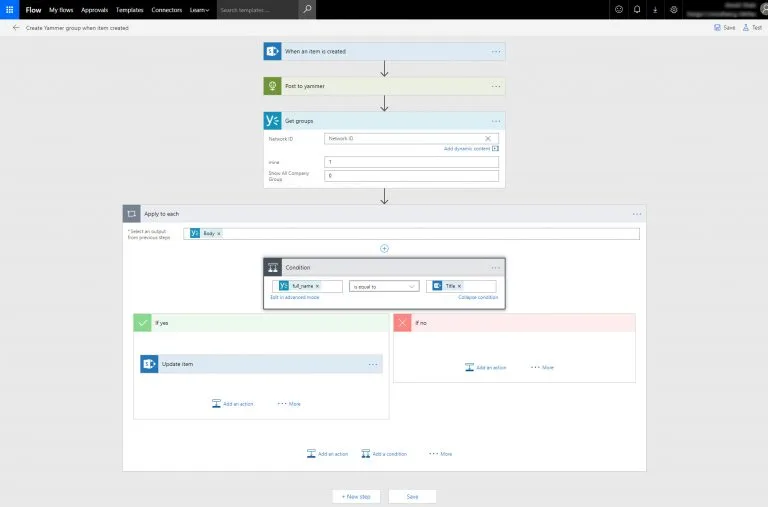
Task: Click the Update item action header
Action: (261, 364)
